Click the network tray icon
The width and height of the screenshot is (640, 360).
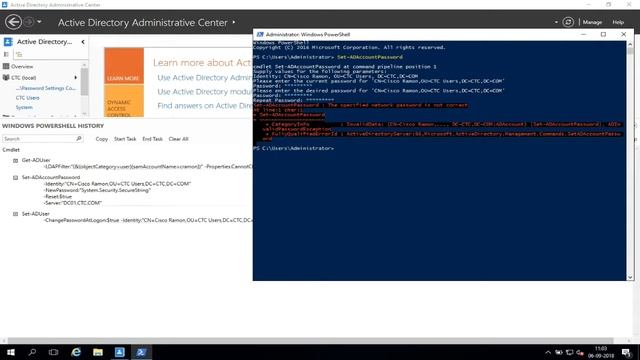(x=569, y=353)
